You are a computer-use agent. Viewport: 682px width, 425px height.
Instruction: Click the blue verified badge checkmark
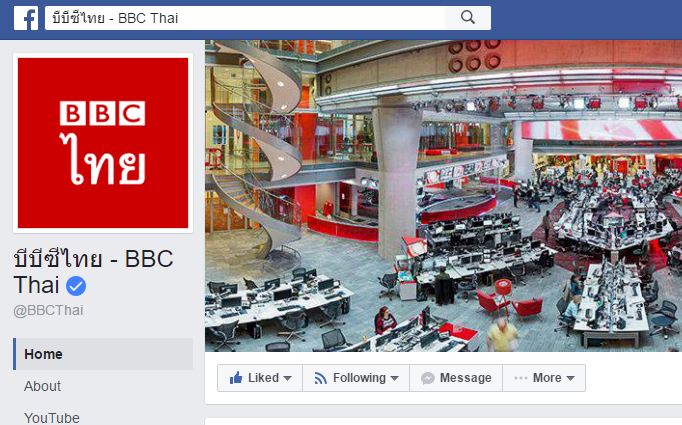point(76,286)
